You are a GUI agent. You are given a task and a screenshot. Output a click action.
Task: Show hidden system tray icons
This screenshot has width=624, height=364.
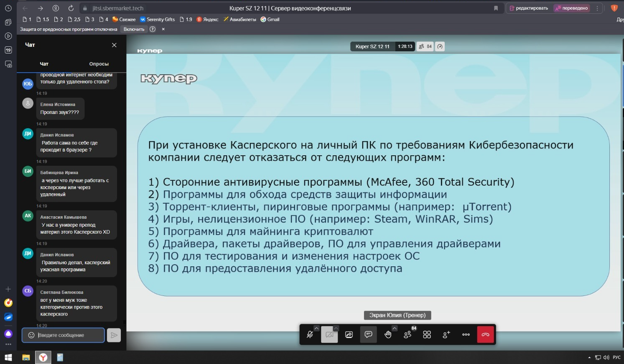(589, 357)
